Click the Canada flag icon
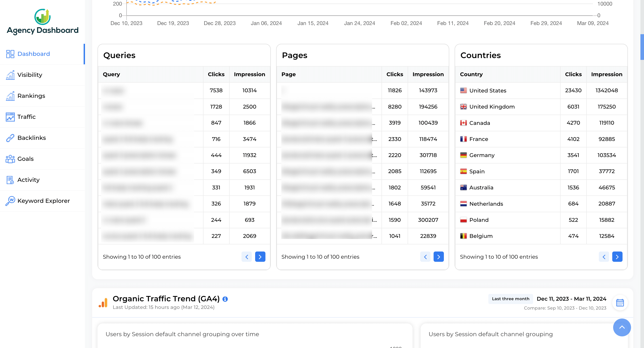 point(464,123)
